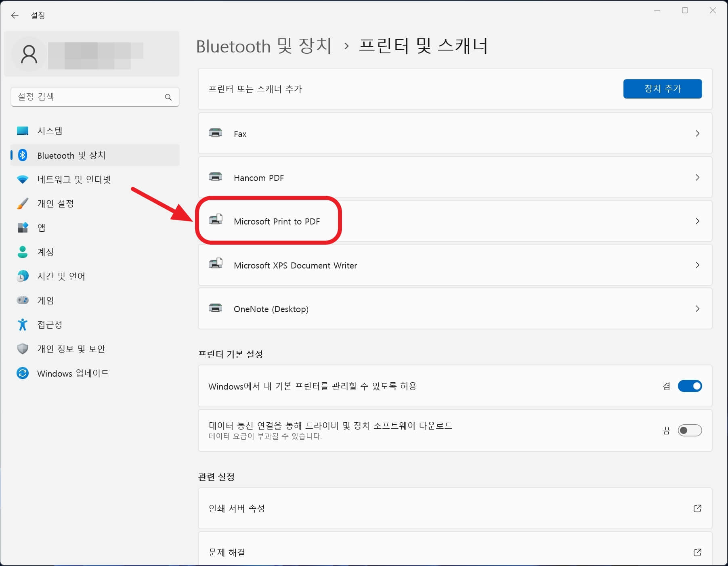Open 개인 정보 및 보안 category
Screen dimensions: 728x566
click(x=95, y=349)
